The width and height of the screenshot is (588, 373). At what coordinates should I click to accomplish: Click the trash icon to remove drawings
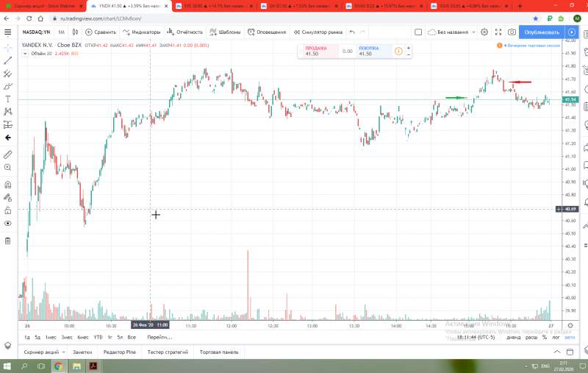[7, 241]
